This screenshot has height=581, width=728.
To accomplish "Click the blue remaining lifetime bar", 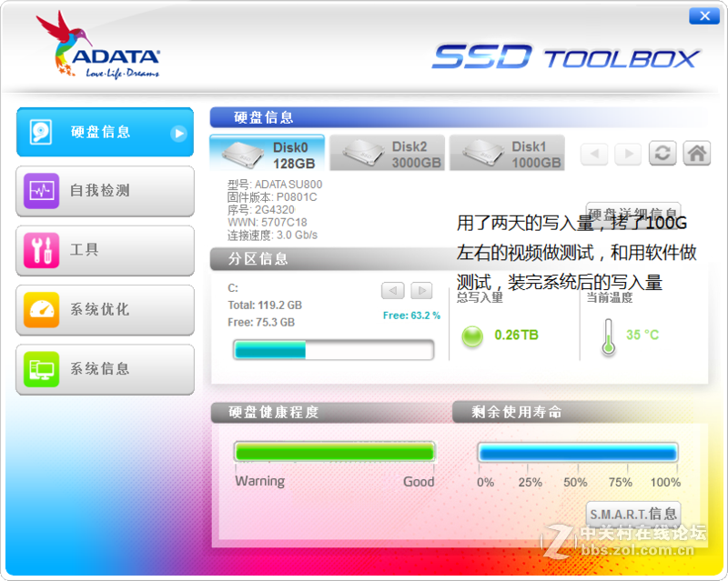I will point(578,453).
